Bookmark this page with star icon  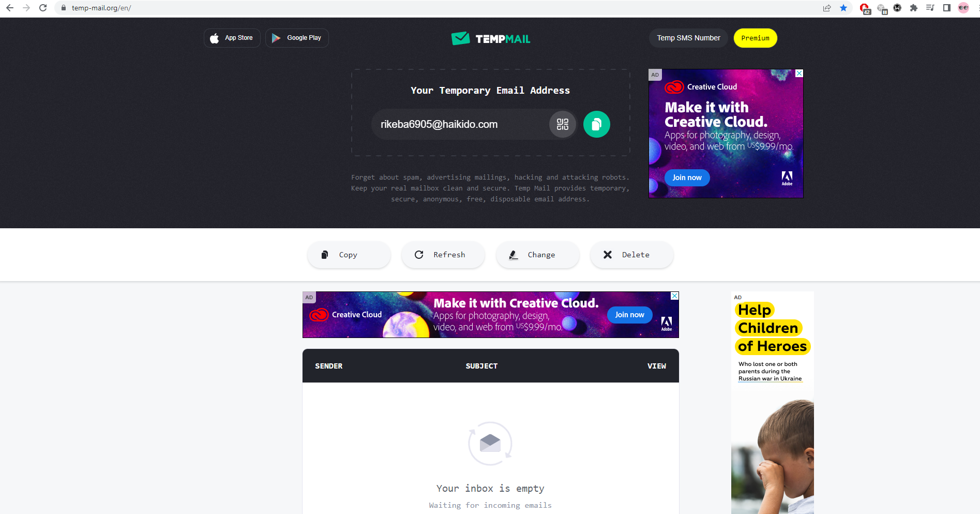click(843, 8)
